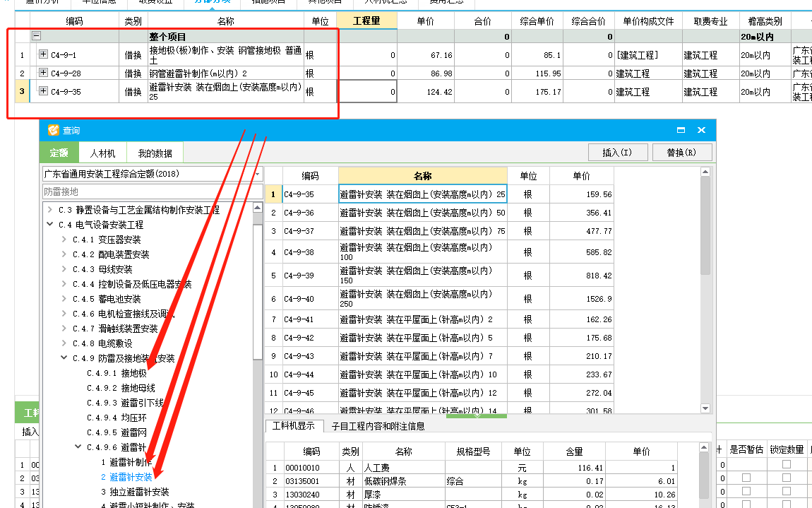Image resolution: width=812 pixels, height=508 pixels.
Task: Expand C.4.1 变压器安装 node
Action: pyautogui.click(x=64, y=240)
